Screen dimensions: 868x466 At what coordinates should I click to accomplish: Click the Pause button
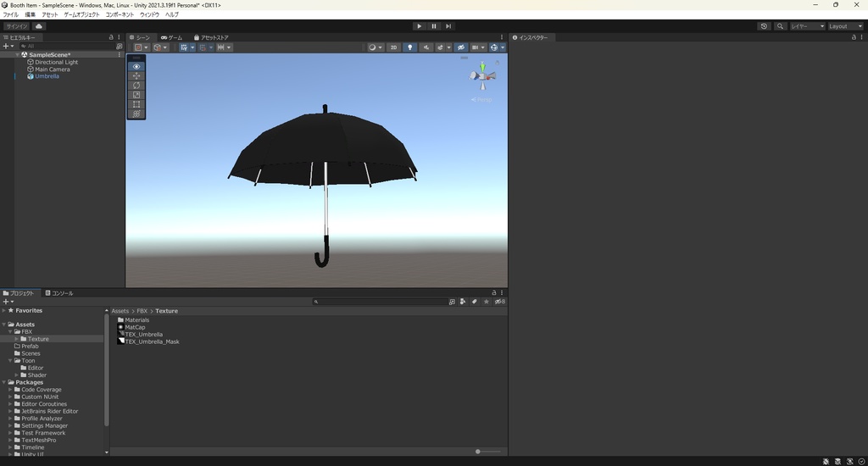434,26
